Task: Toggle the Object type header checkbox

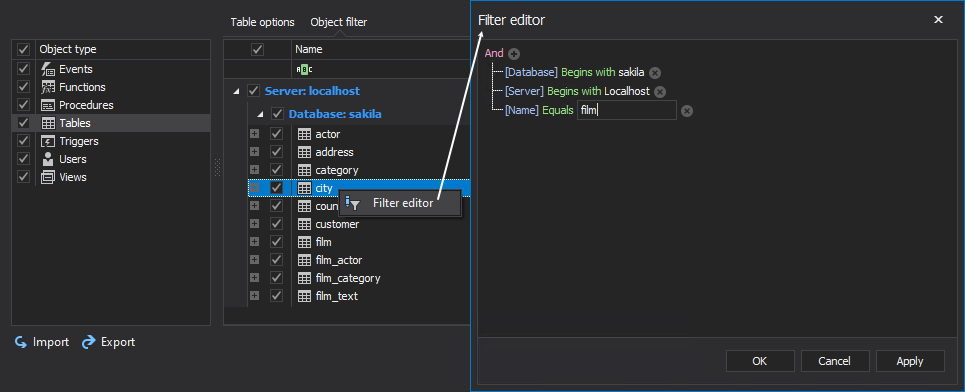Action: (x=23, y=49)
